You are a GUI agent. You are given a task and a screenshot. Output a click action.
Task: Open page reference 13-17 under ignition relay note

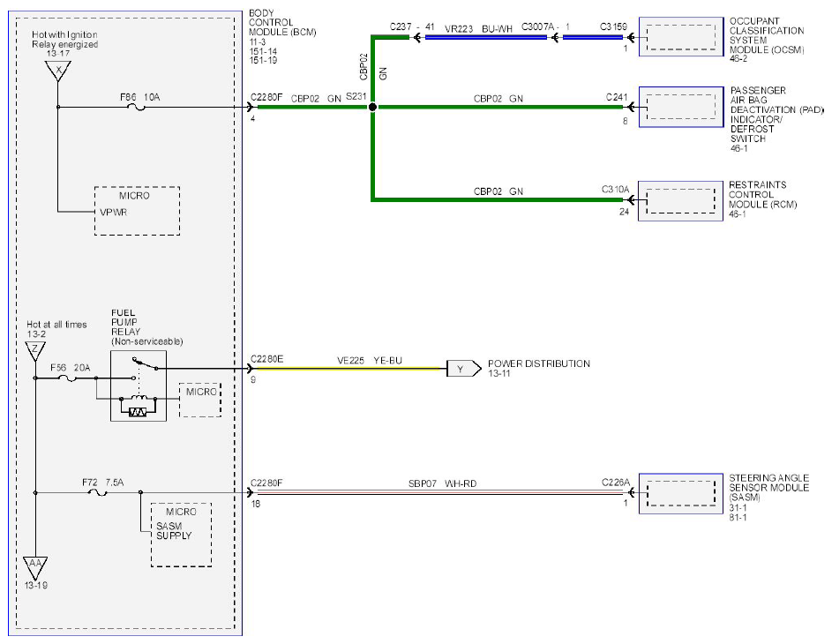58,54
